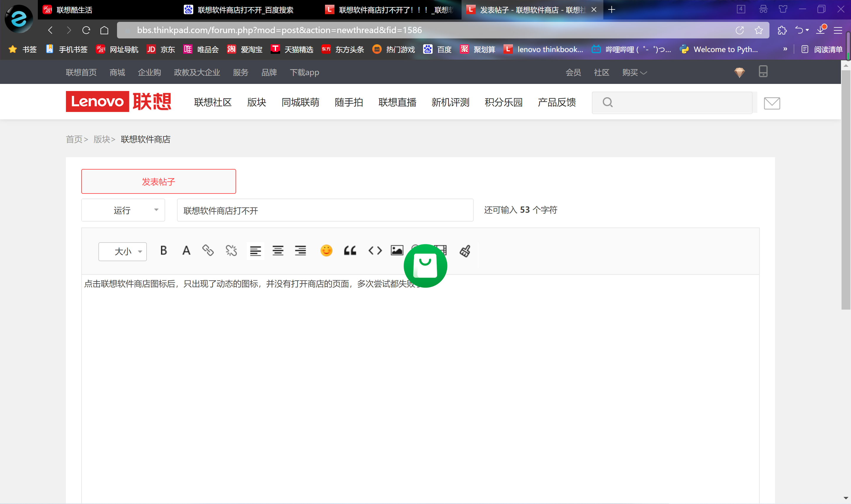Image resolution: width=851 pixels, height=504 pixels.
Task: Open the 京东 bookmark
Action: coord(161,49)
